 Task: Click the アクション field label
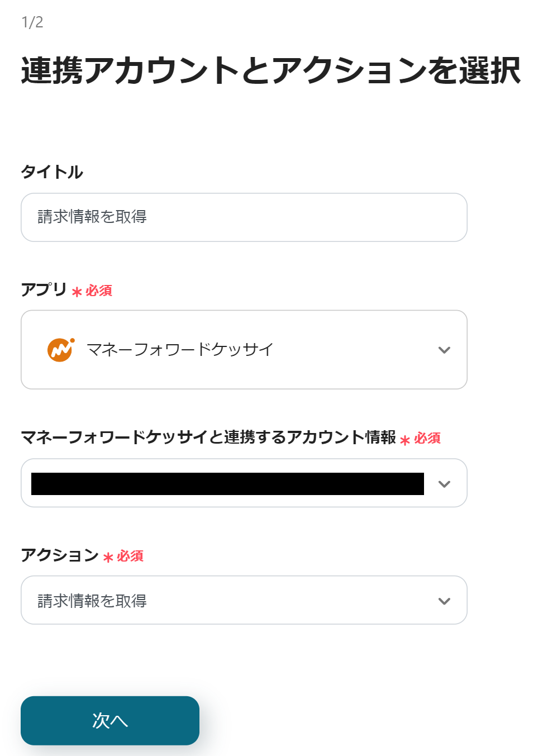[x=59, y=555]
